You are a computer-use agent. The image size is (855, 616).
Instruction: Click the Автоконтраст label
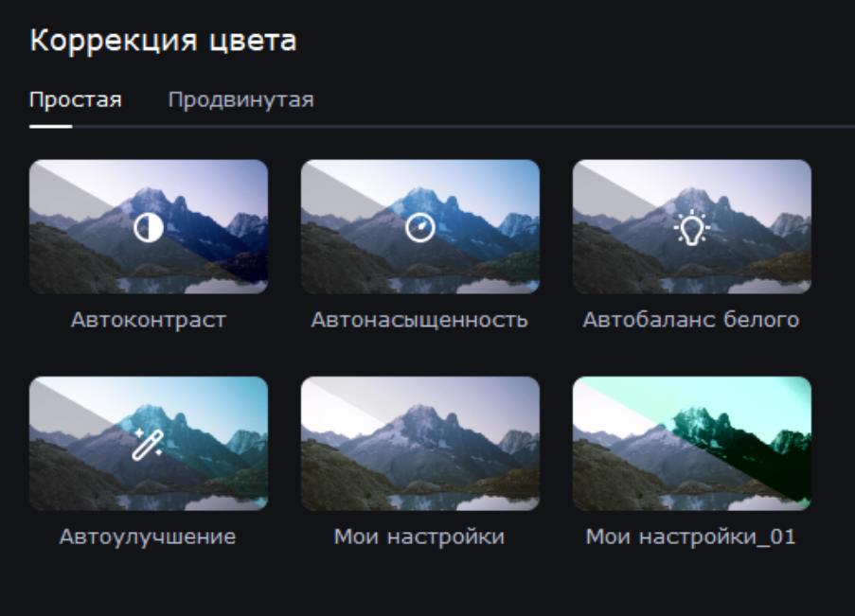point(149,320)
